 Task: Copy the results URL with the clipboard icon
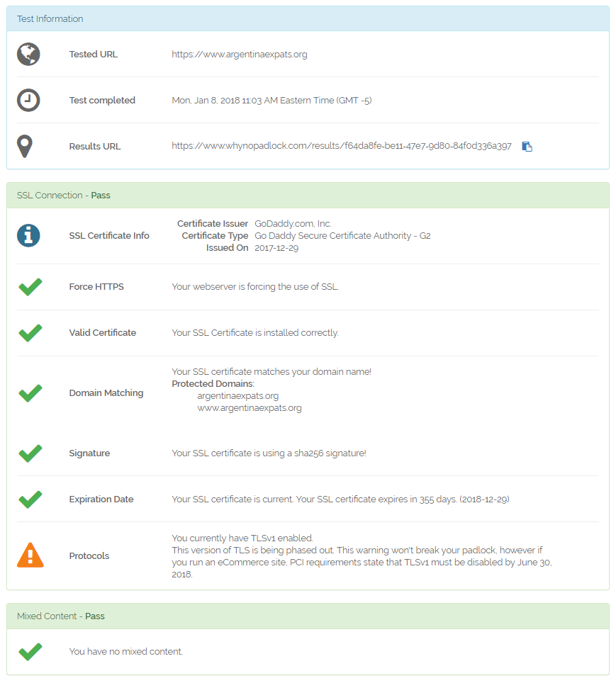[x=527, y=147]
